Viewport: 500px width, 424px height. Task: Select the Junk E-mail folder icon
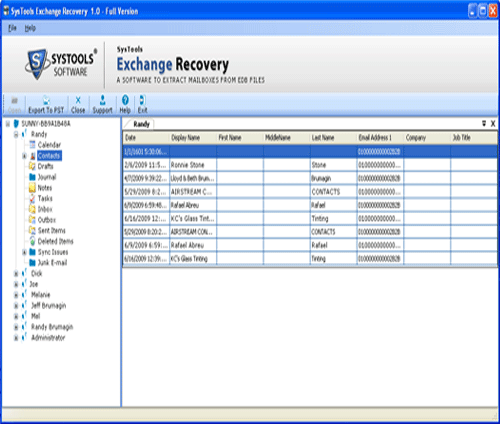coord(32,263)
